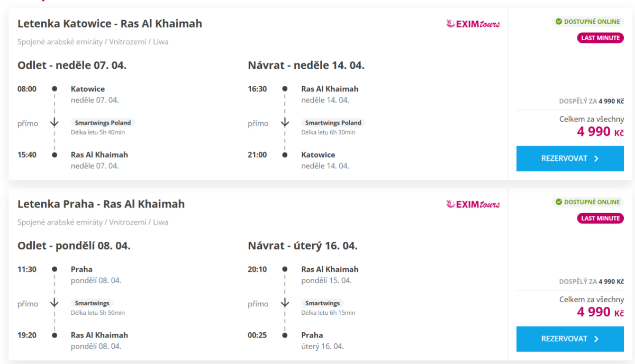The image size is (635, 364).
Task: Click Smartwings tag on Praha departure
Action: tap(92, 303)
